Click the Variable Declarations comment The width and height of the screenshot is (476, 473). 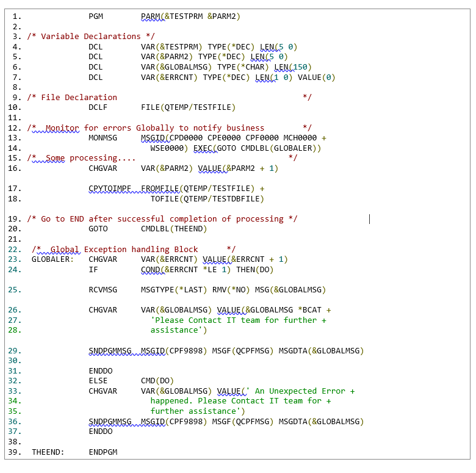91,37
